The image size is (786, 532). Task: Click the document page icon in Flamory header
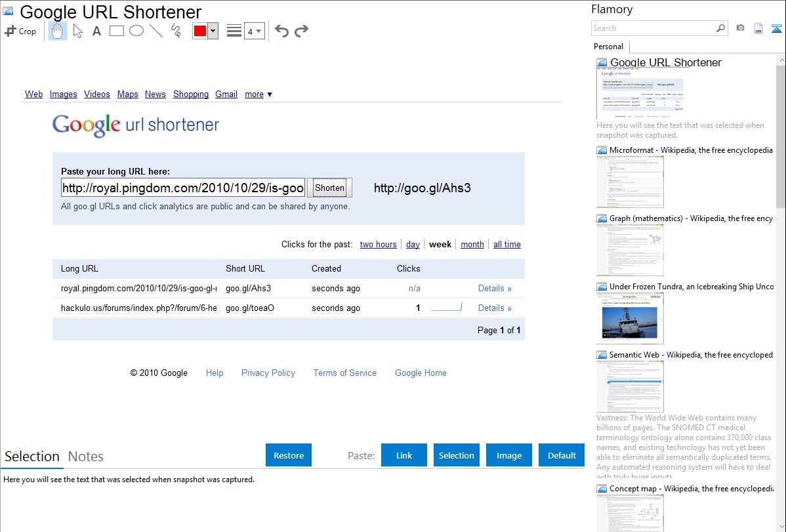[x=758, y=28]
